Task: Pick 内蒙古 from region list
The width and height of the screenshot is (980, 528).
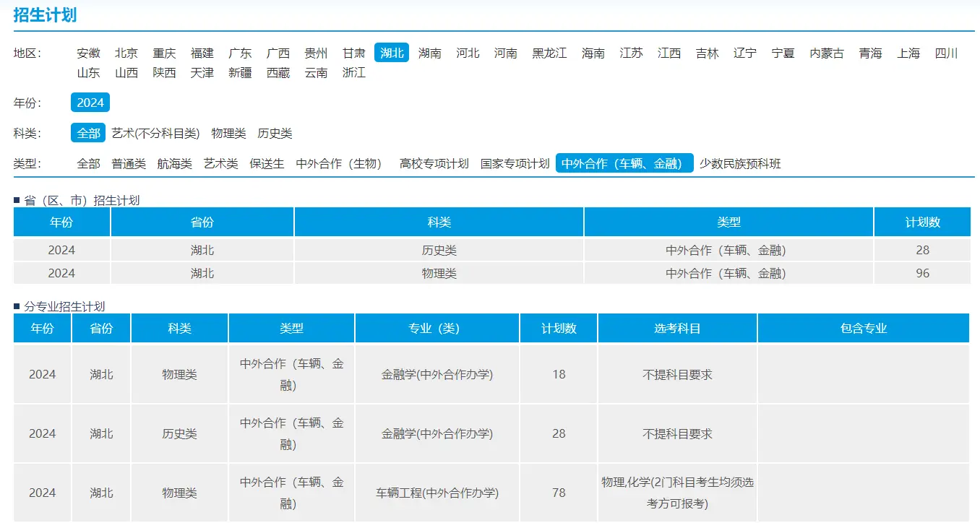Action: [x=826, y=53]
